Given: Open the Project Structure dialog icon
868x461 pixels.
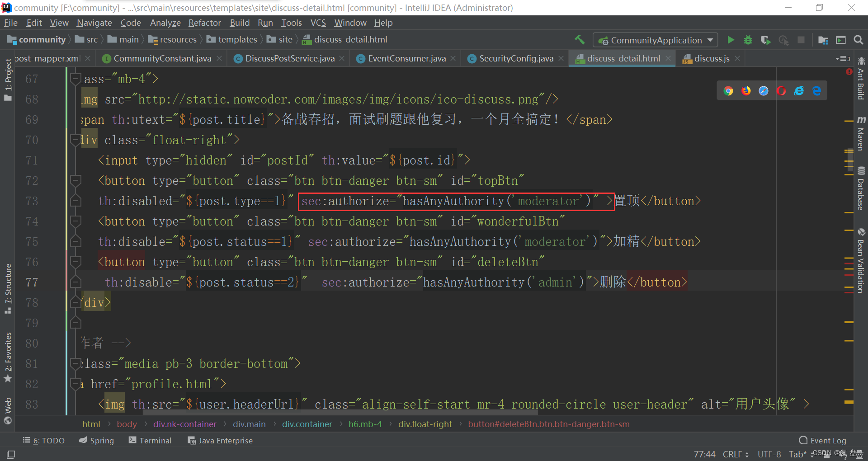Looking at the screenshot, I should point(823,40).
